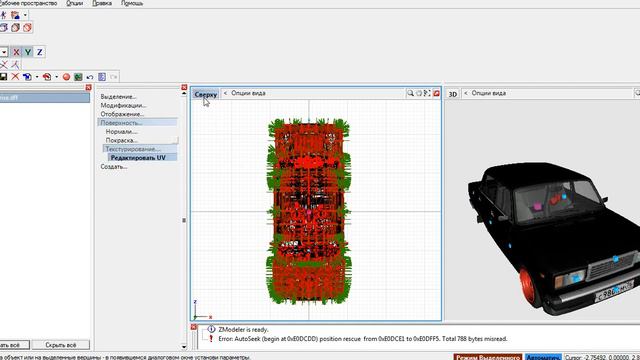Open the Помощь menu
Image resolution: width=640 pixels, height=360 pixels.
pos(132,3)
